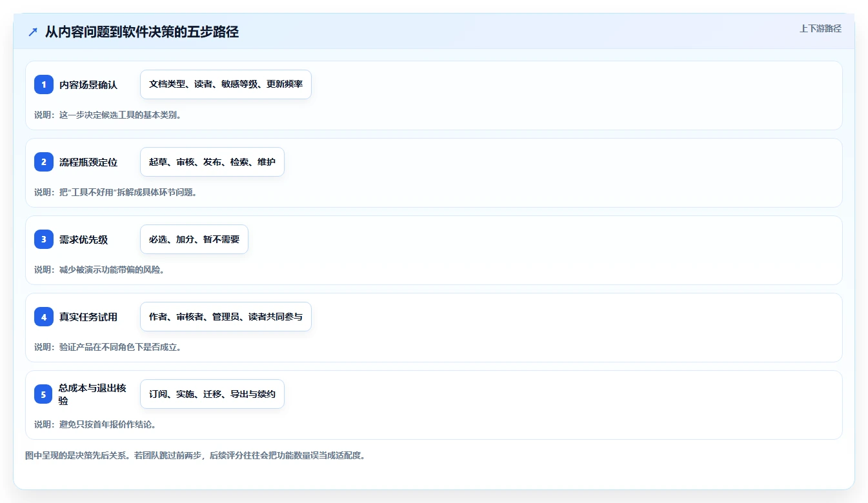
Task: Click the step 1 number badge
Action: [44, 84]
